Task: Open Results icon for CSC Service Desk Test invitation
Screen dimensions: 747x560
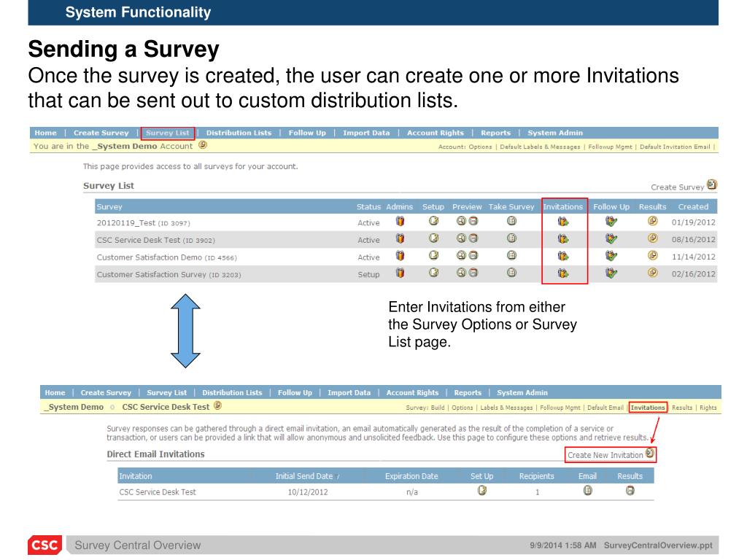Action: (x=630, y=490)
